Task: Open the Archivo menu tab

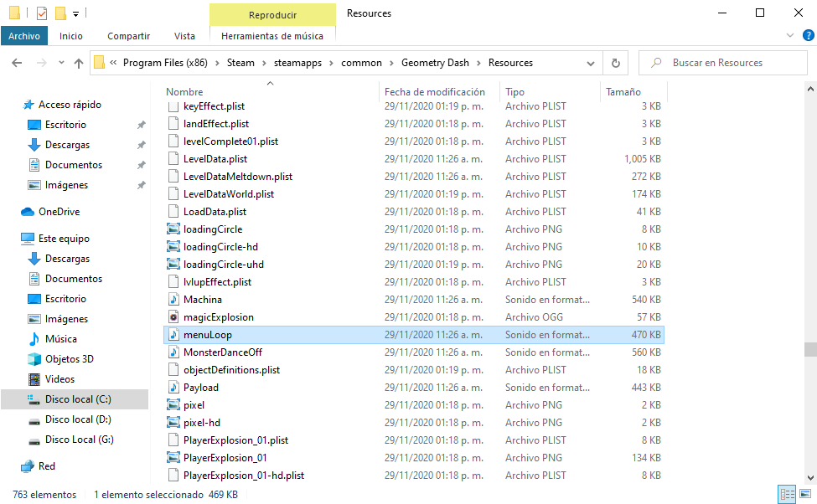Action: click(24, 36)
